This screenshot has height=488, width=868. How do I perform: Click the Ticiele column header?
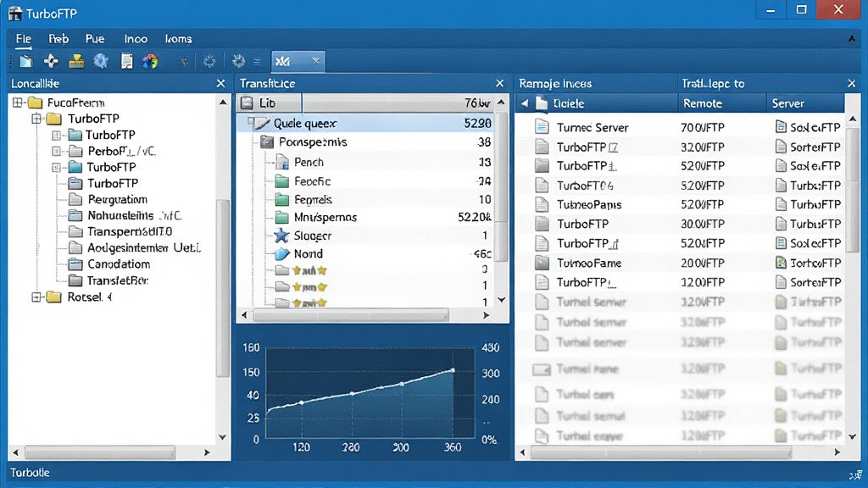click(x=596, y=103)
